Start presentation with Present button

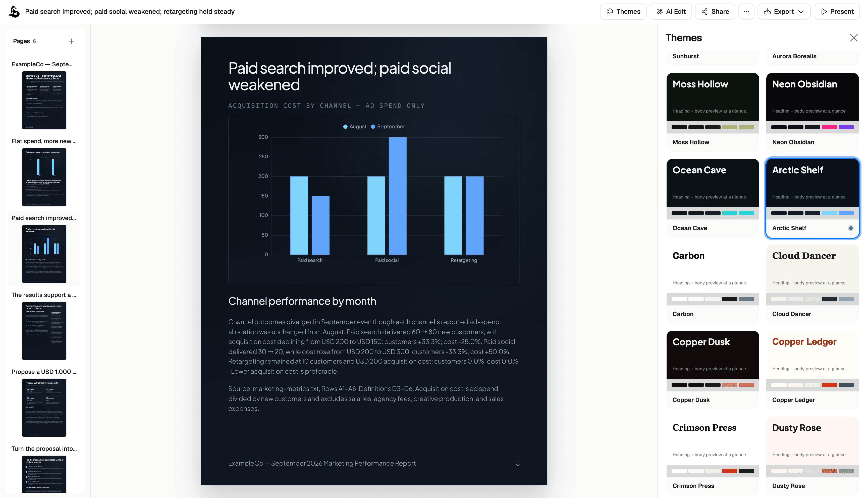(837, 12)
